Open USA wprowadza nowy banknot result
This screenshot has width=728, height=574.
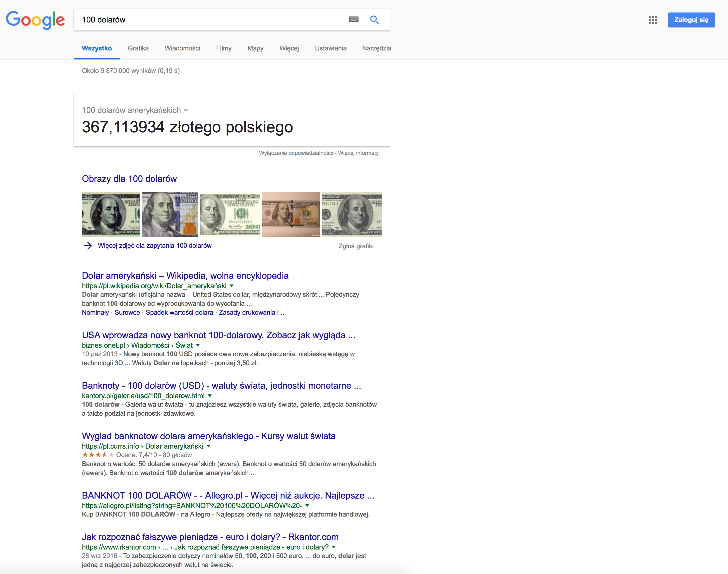coord(218,335)
